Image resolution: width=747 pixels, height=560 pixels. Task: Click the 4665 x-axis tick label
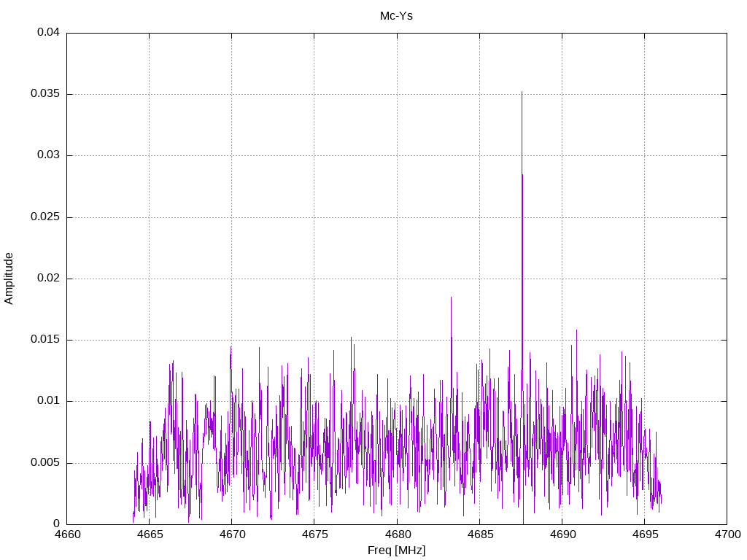[x=150, y=534]
